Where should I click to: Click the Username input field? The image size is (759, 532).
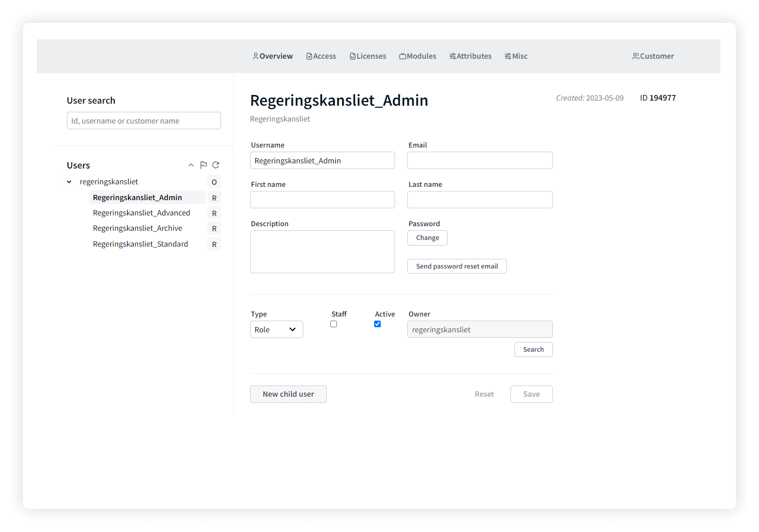(x=323, y=160)
